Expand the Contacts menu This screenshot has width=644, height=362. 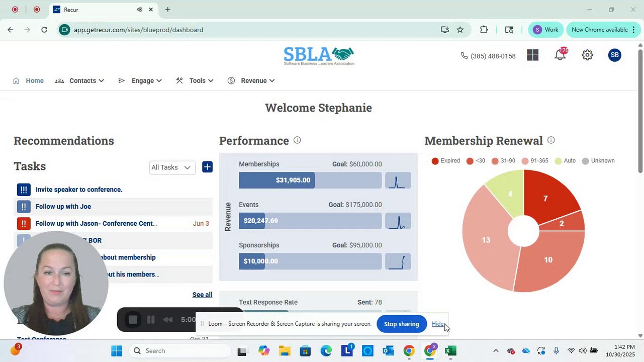[x=79, y=80]
